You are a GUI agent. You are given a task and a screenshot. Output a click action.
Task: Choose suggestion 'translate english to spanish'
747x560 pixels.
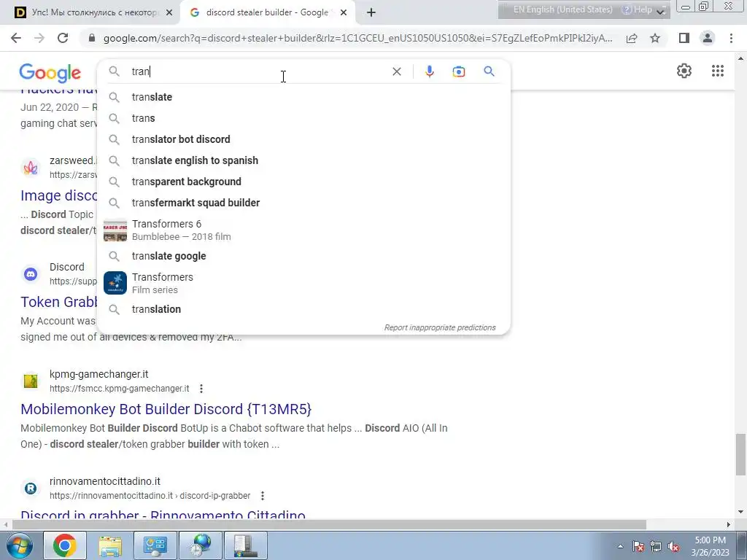tap(303, 160)
